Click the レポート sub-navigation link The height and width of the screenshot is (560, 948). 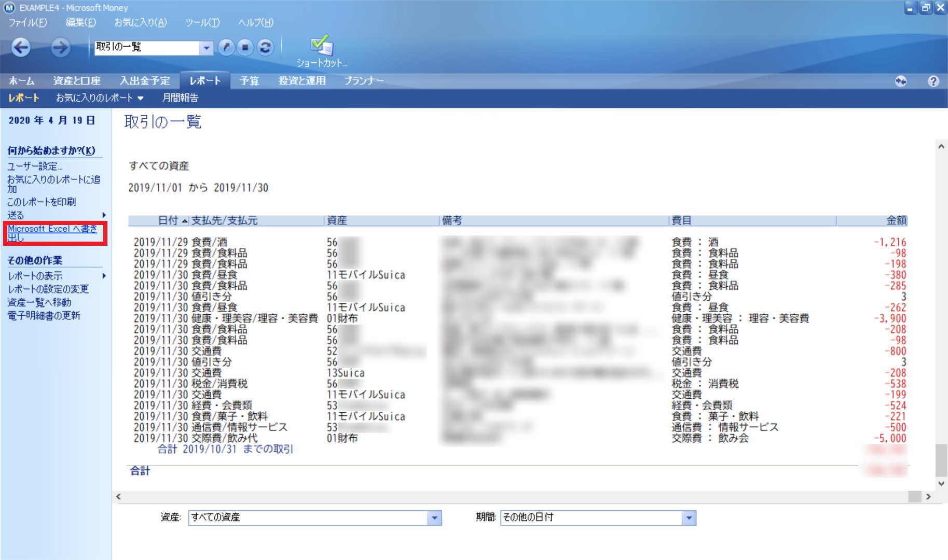24,98
